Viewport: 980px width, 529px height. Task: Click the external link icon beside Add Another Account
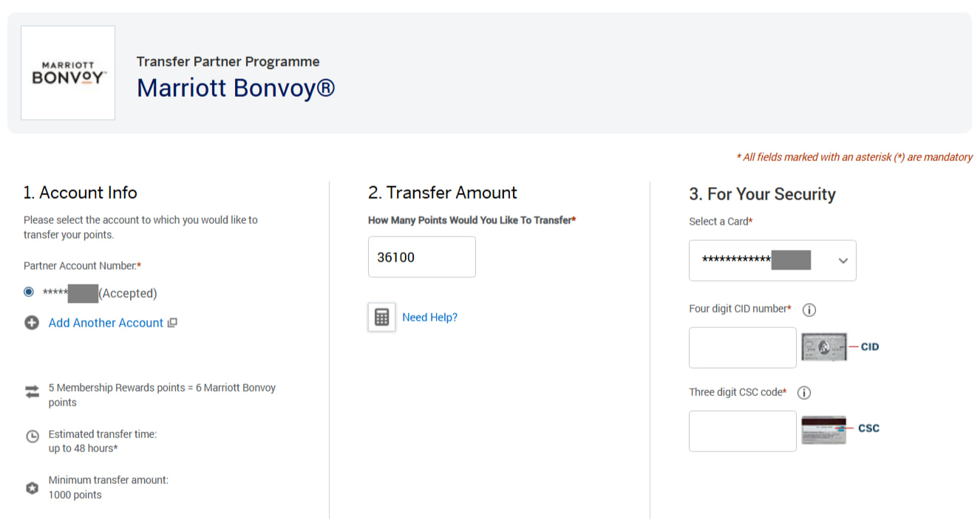tap(172, 323)
